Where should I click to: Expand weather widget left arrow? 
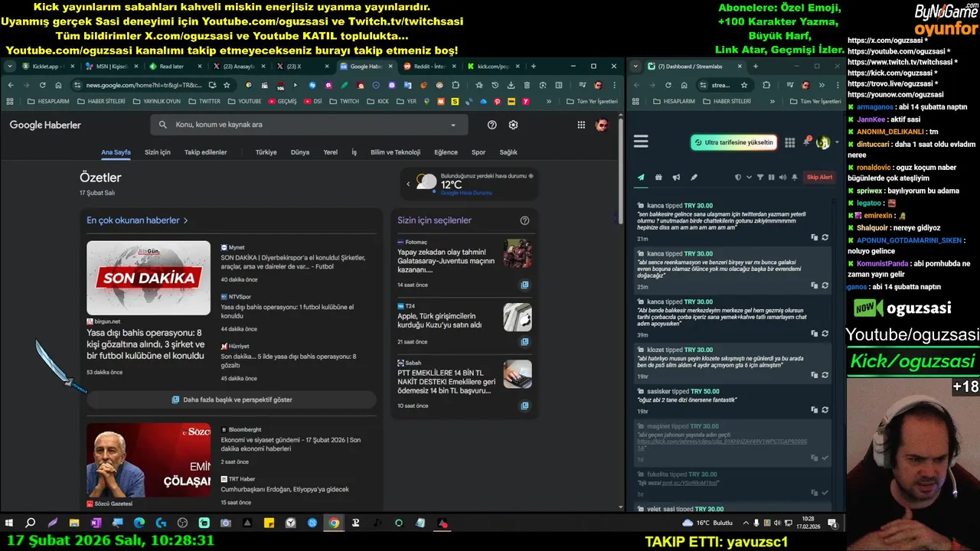[x=408, y=184]
